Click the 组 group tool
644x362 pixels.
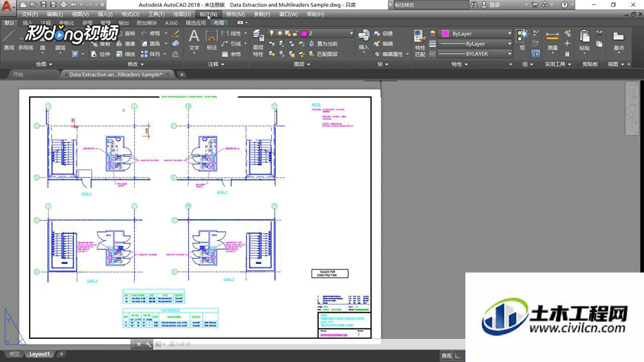[x=522, y=39]
